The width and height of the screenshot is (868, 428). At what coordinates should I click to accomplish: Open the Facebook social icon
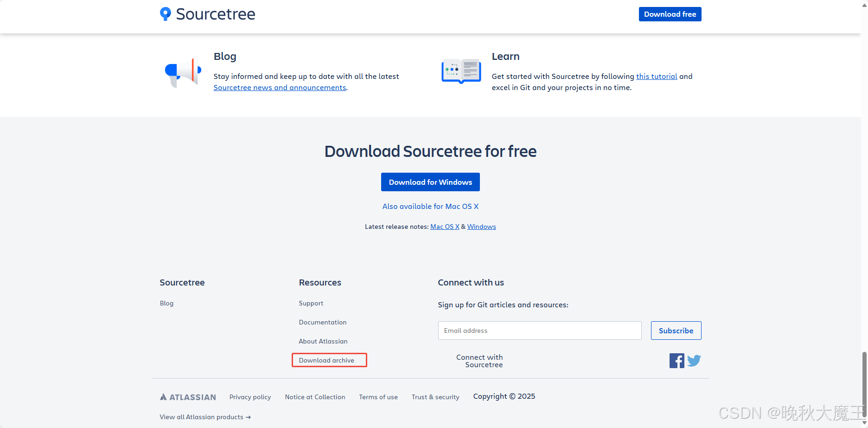(x=677, y=361)
